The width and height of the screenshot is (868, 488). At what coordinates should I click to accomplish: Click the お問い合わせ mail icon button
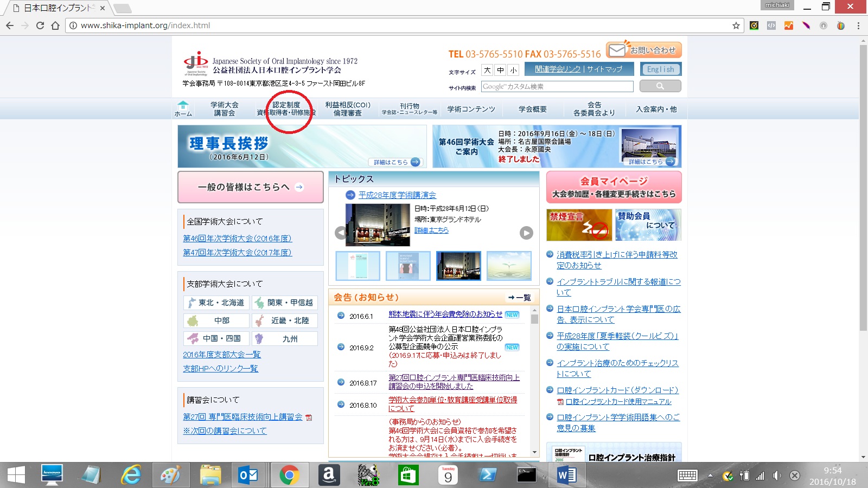click(643, 50)
